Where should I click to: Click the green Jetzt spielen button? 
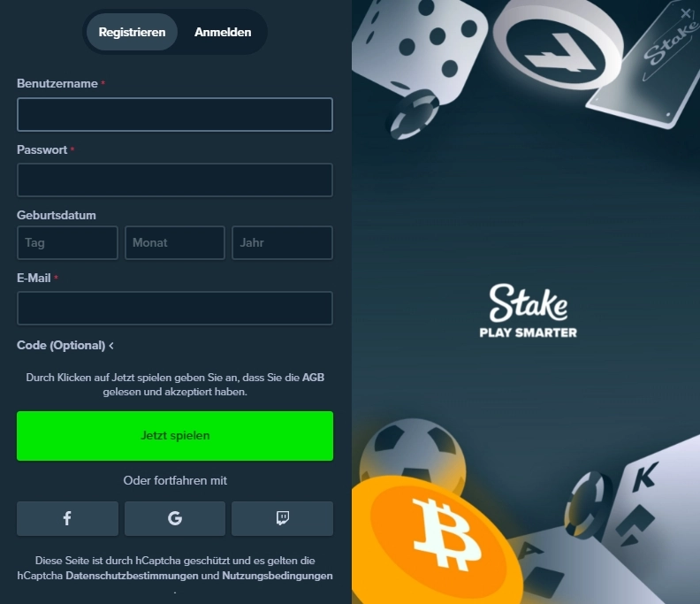pos(175,436)
